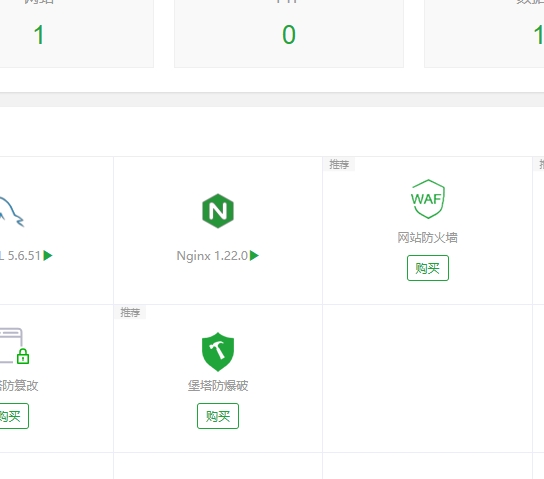Click the 堡塔防爆破 title text
The height and width of the screenshot is (479, 544).
click(x=218, y=386)
